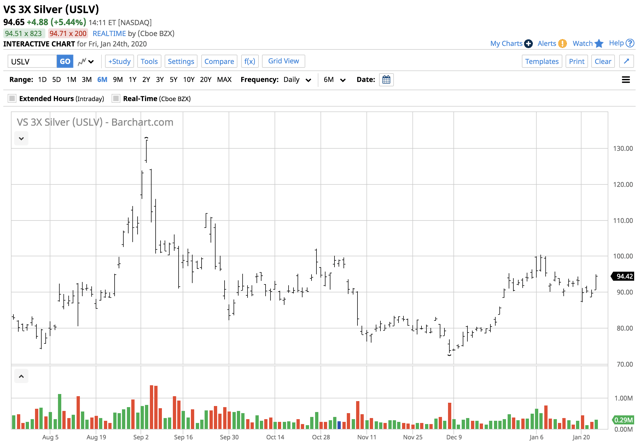Open the Templates menu
This screenshot has width=640, height=441.
tap(542, 62)
